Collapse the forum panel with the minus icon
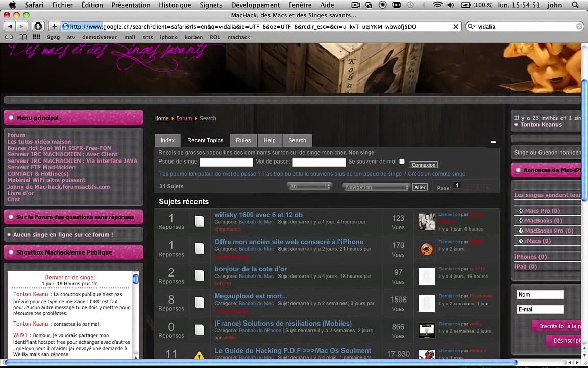This screenshot has height=368, width=588. 493,142
